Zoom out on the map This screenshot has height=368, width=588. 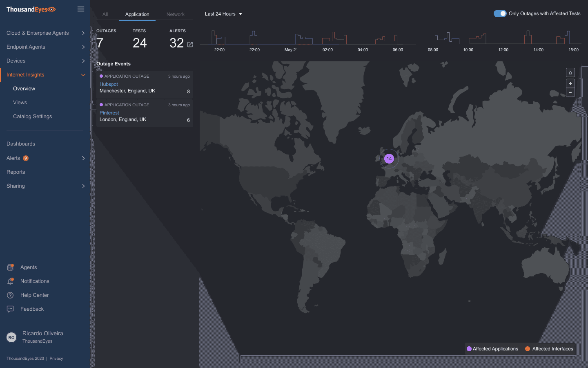pyautogui.click(x=570, y=92)
